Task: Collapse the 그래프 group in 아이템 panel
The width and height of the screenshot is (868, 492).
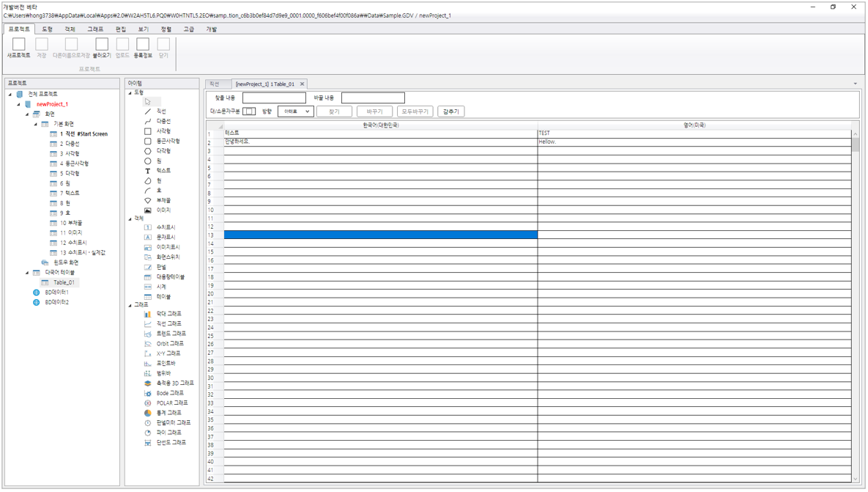Action: 130,305
